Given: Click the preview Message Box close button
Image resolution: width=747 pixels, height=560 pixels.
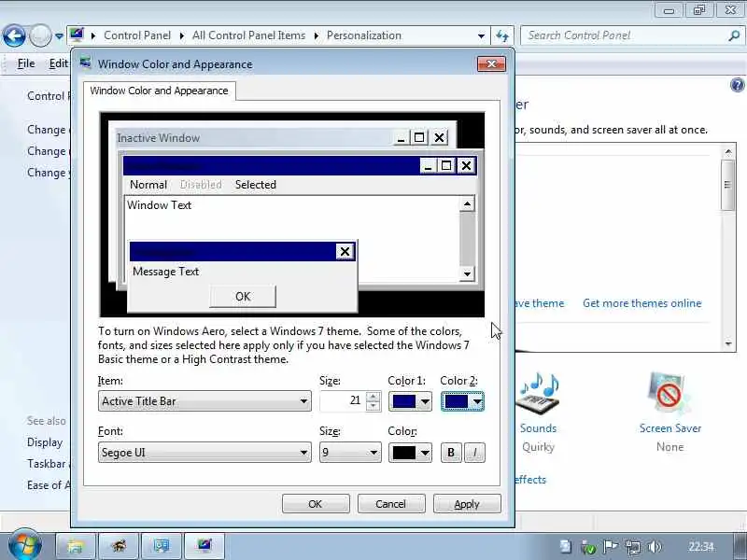Looking at the screenshot, I should pyautogui.click(x=345, y=251).
